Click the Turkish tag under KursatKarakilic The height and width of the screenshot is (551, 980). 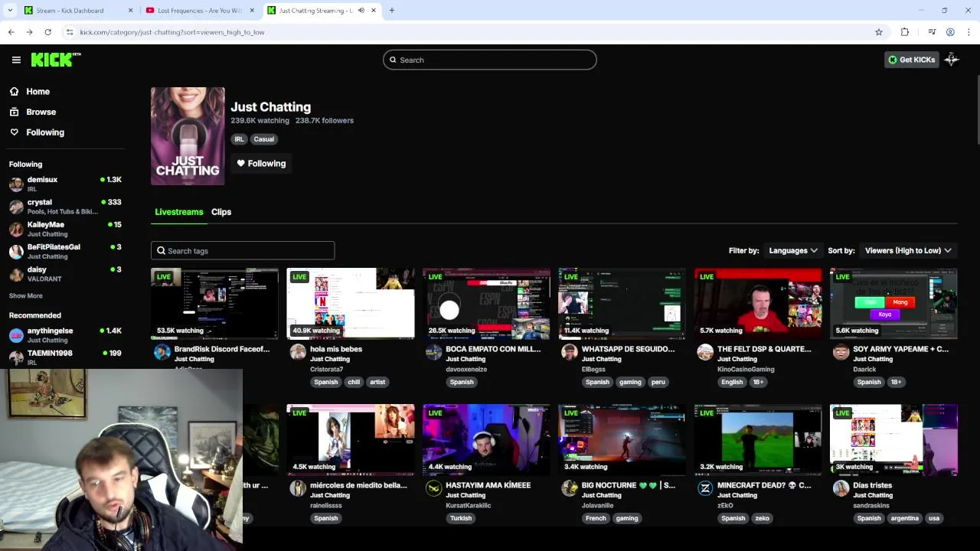pyautogui.click(x=461, y=518)
